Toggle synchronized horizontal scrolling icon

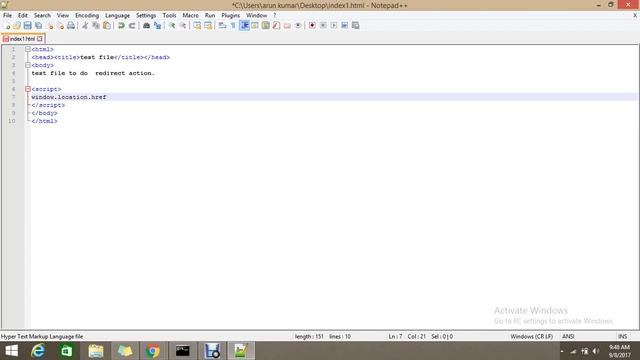(208, 26)
